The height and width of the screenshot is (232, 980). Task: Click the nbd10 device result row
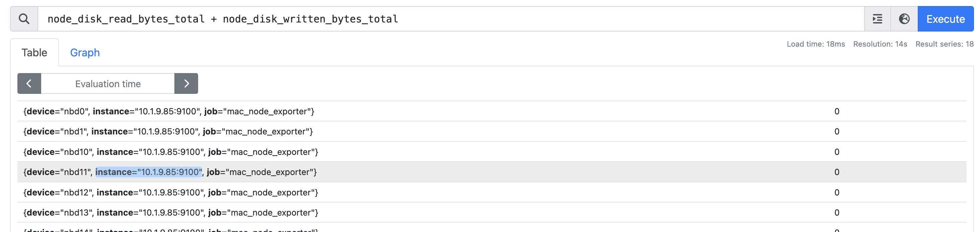(492, 152)
